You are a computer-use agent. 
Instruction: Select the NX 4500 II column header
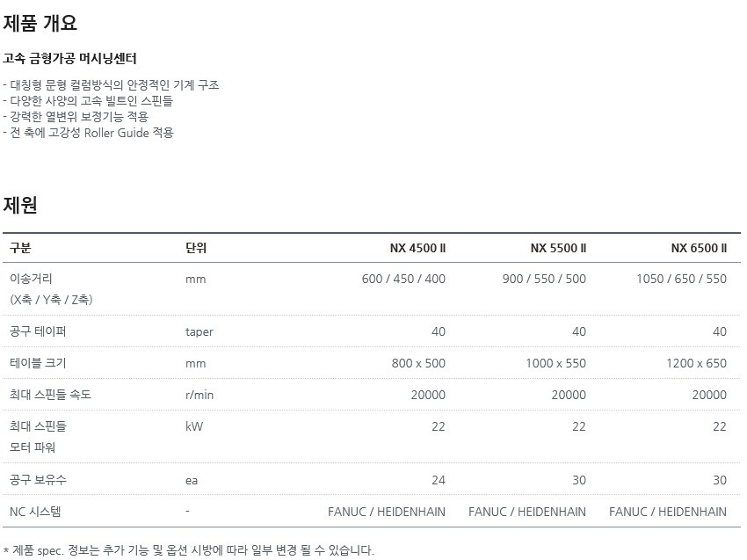point(417,248)
